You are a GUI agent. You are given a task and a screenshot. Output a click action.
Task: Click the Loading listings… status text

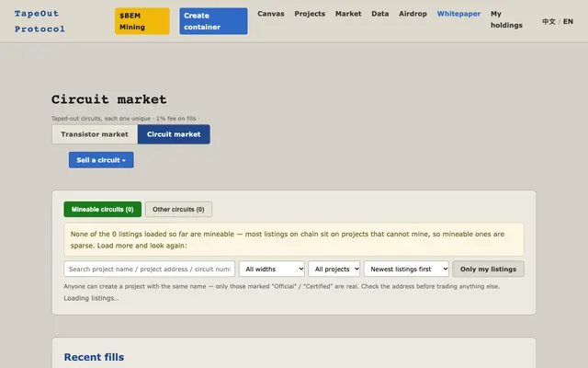pyautogui.click(x=91, y=298)
